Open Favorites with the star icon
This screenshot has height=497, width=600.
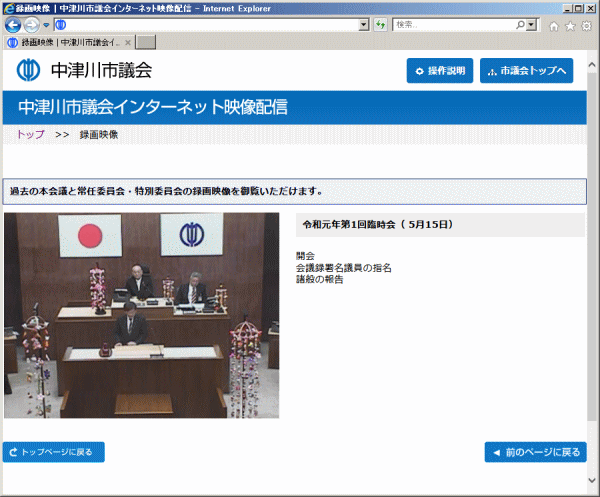(x=570, y=26)
